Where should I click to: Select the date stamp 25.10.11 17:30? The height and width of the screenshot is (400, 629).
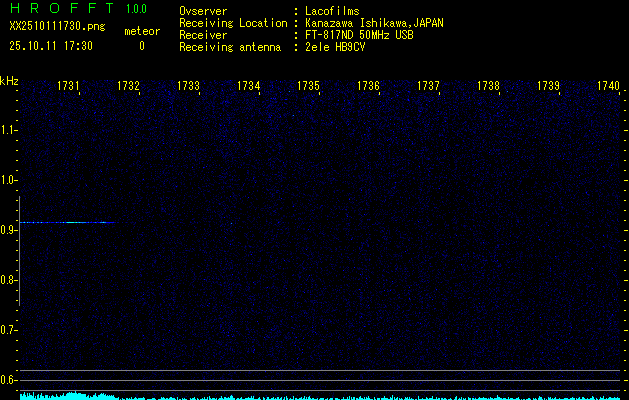[x=51, y=46]
